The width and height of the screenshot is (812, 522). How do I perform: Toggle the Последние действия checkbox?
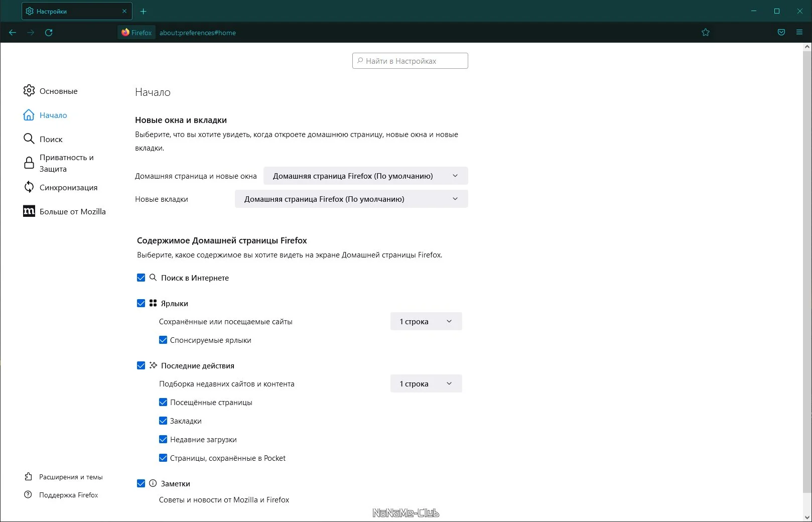(x=141, y=365)
